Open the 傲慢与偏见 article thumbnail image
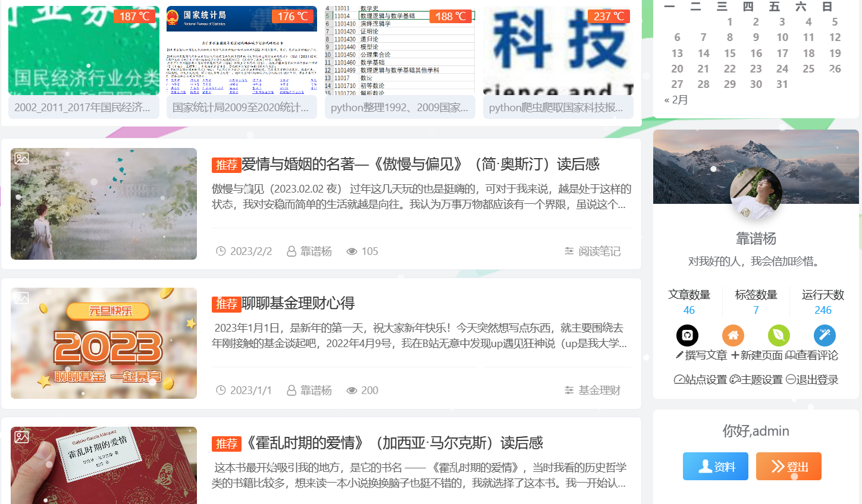Screen dimensions: 862x504 click(x=104, y=204)
